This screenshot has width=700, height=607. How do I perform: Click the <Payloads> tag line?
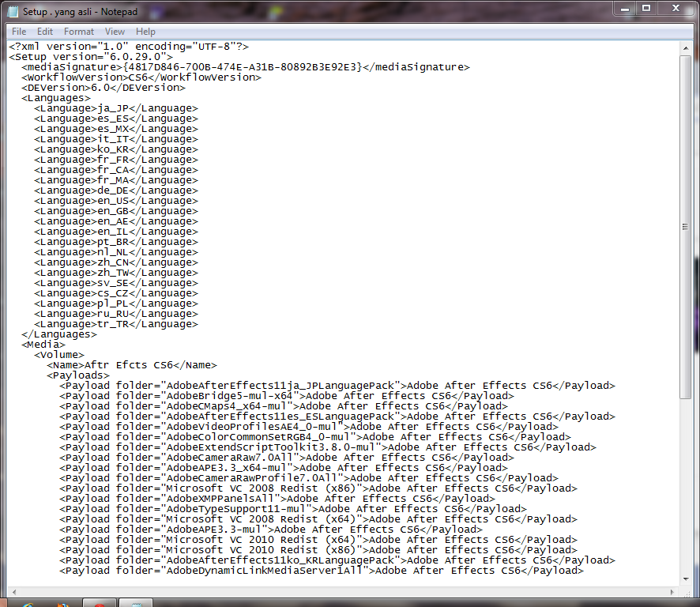click(78, 375)
